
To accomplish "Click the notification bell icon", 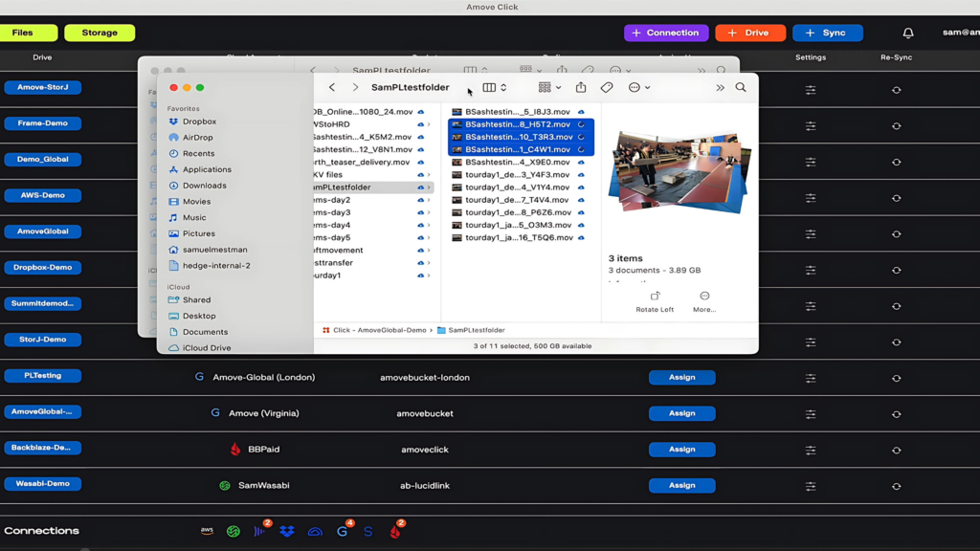I will coord(908,33).
